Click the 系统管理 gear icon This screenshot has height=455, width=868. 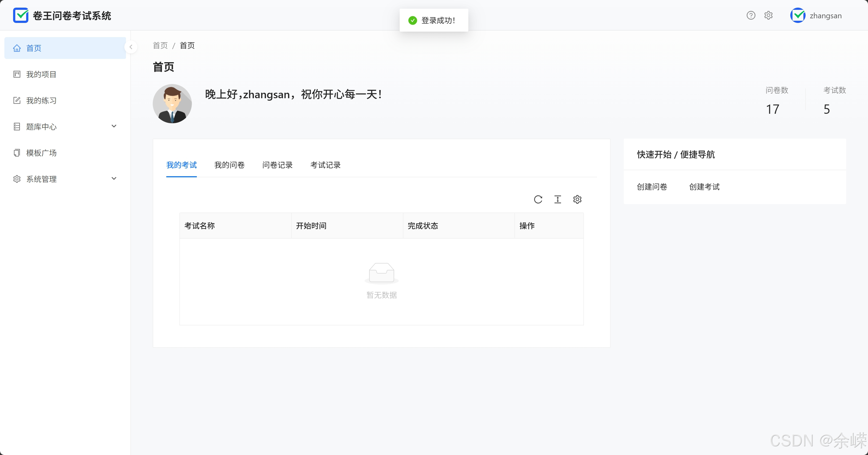click(x=17, y=179)
